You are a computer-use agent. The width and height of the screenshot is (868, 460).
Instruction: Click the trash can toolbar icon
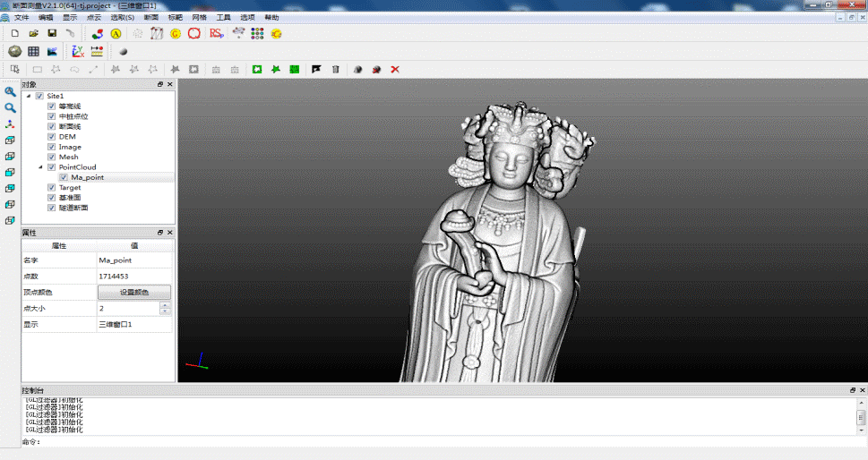point(336,69)
